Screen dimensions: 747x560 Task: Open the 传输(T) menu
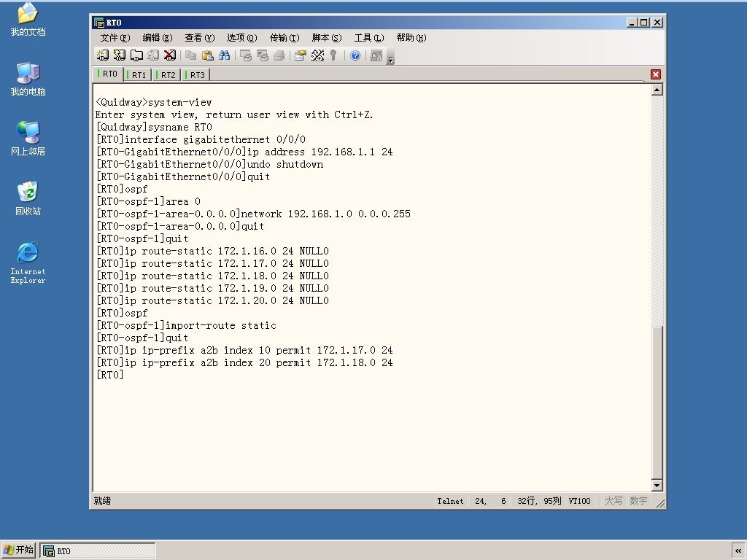[284, 38]
